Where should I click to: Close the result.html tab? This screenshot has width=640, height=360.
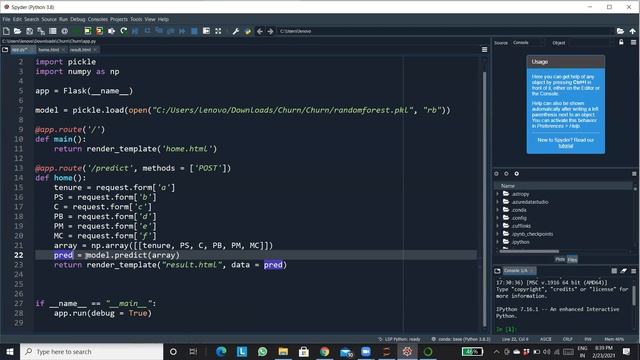(x=95, y=50)
